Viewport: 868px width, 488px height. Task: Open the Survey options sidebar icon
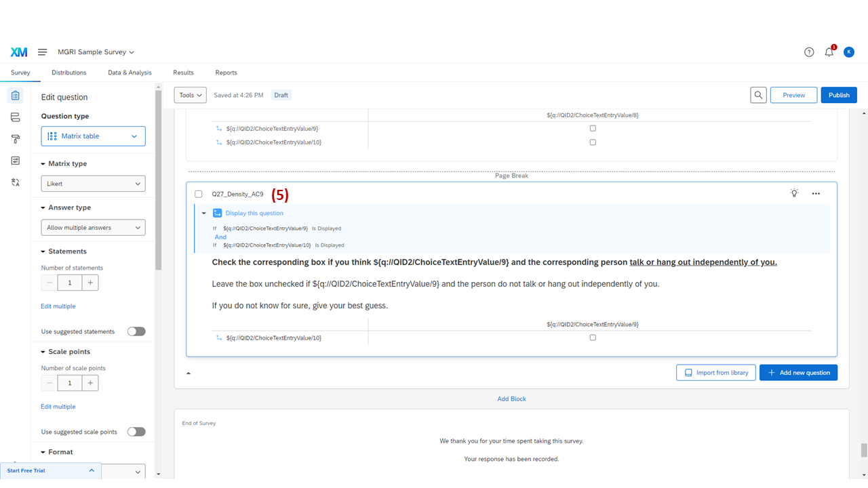[16, 161]
